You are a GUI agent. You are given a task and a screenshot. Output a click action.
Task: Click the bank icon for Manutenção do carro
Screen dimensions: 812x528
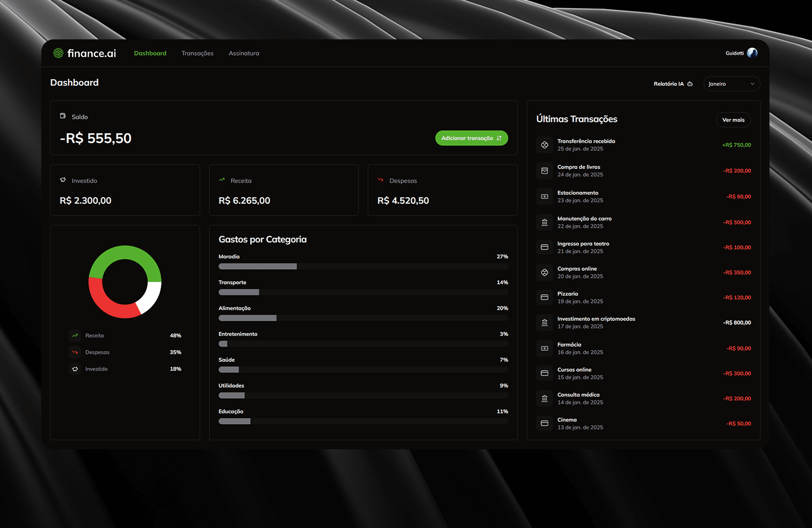[545, 222]
